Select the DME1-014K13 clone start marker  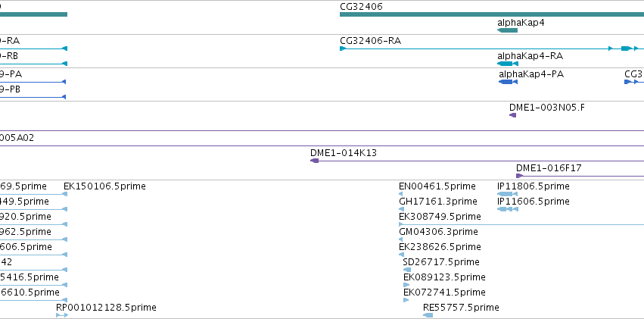point(315,161)
